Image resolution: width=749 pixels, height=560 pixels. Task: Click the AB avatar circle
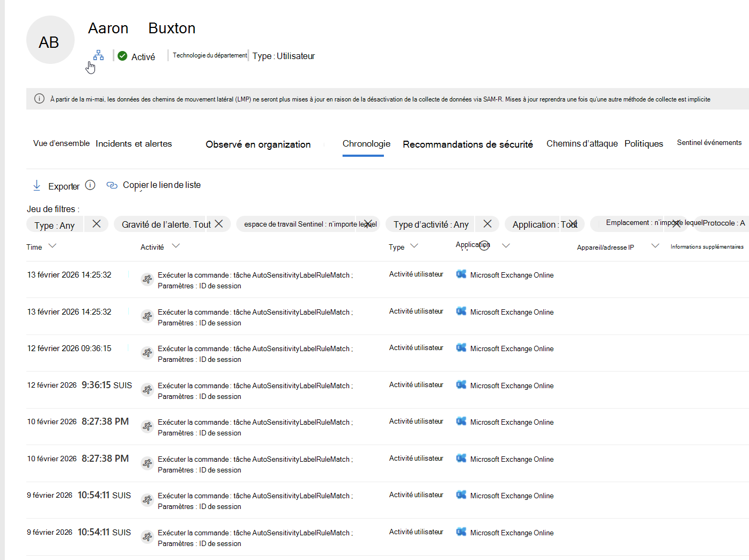(x=50, y=40)
